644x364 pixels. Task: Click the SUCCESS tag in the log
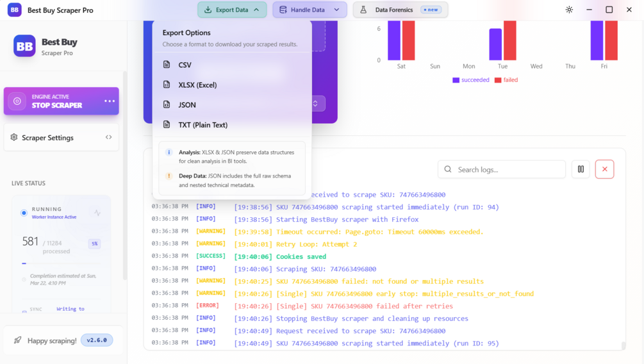[211, 256]
